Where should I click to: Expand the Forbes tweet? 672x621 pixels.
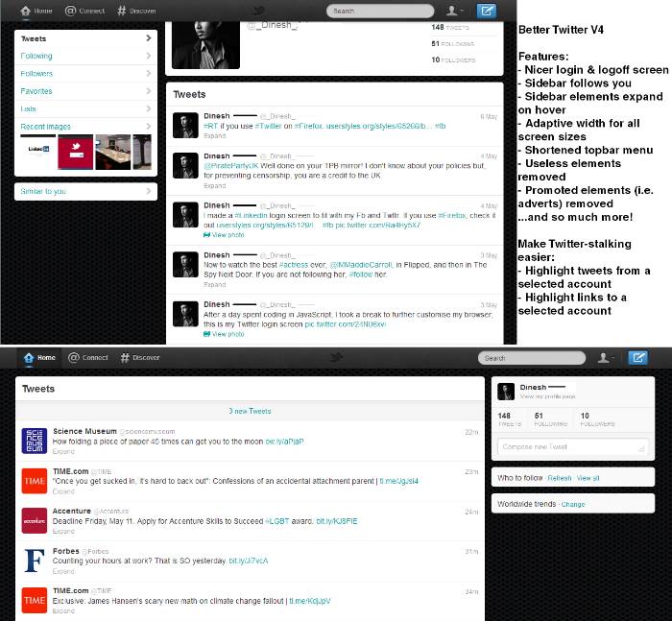pyautogui.click(x=63, y=571)
